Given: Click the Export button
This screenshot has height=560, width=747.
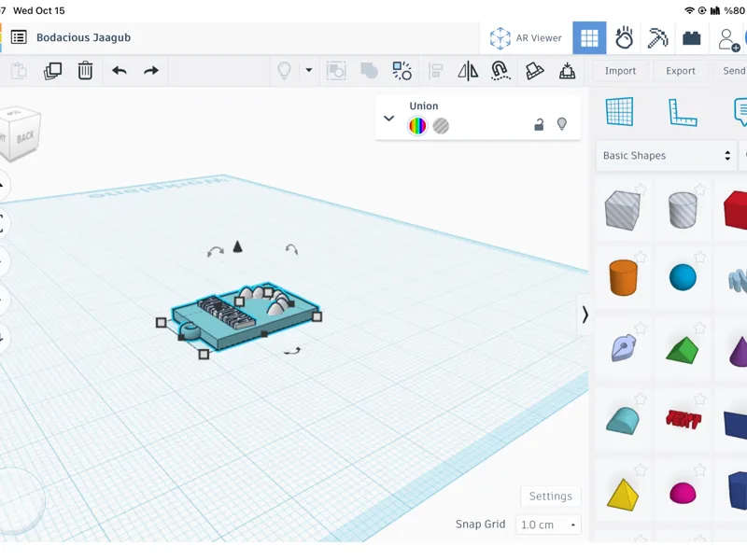Looking at the screenshot, I should click(681, 71).
